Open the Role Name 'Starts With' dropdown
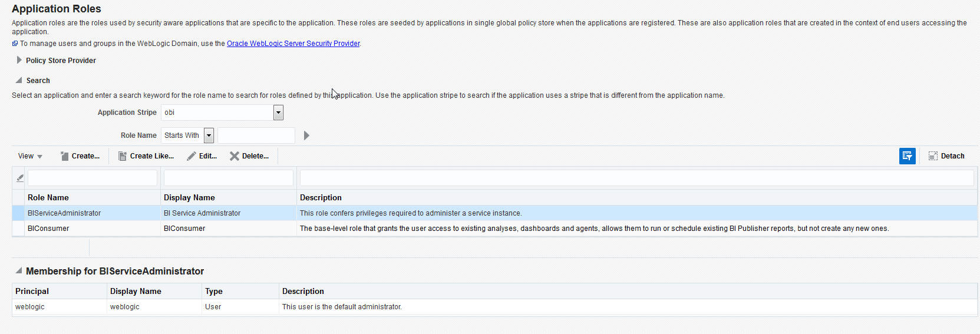980x334 pixels. tap(209, 135)
